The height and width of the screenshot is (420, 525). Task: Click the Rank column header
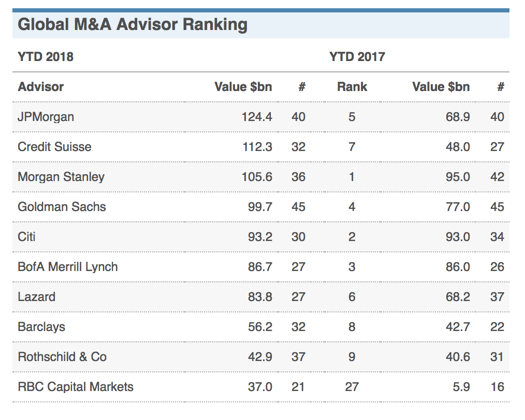(x=352, y=87)
